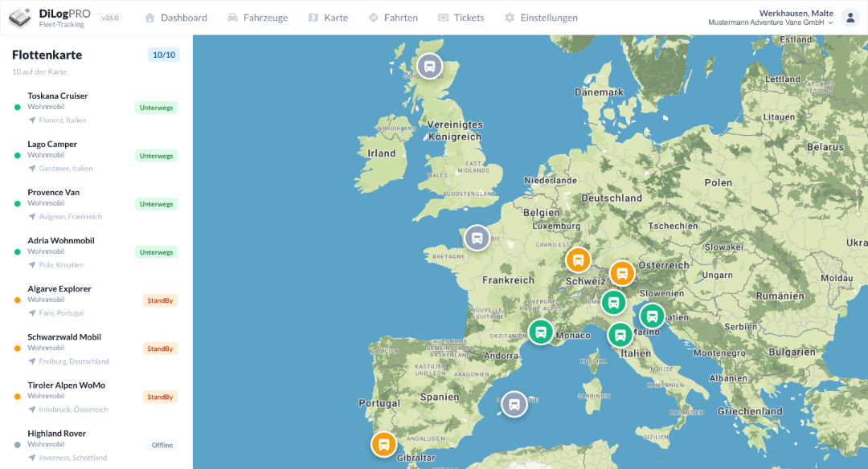868x469 pixels.
Task: Click the 10/10 fleet counter badge
Action: (164, 55)
